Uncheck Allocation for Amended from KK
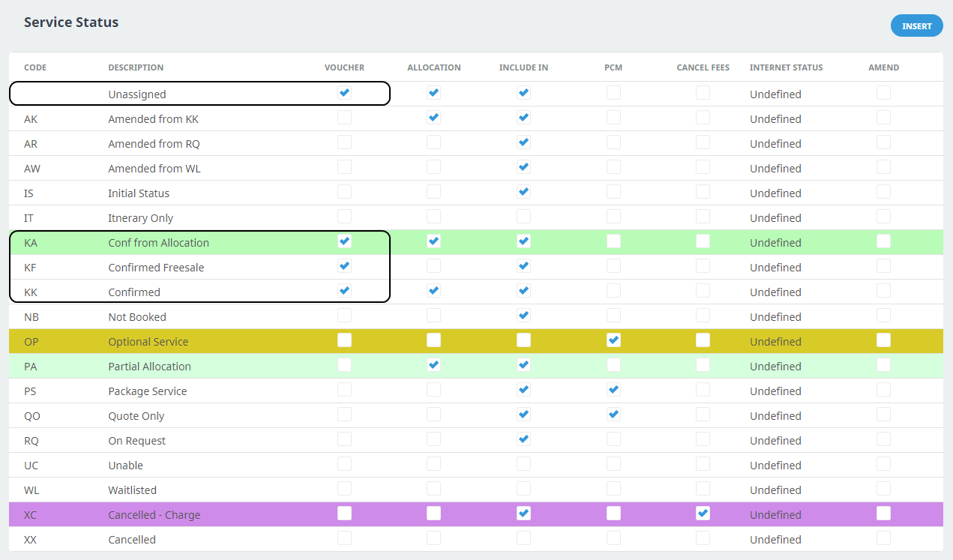The image size is (953, 560). click(433, 118)
